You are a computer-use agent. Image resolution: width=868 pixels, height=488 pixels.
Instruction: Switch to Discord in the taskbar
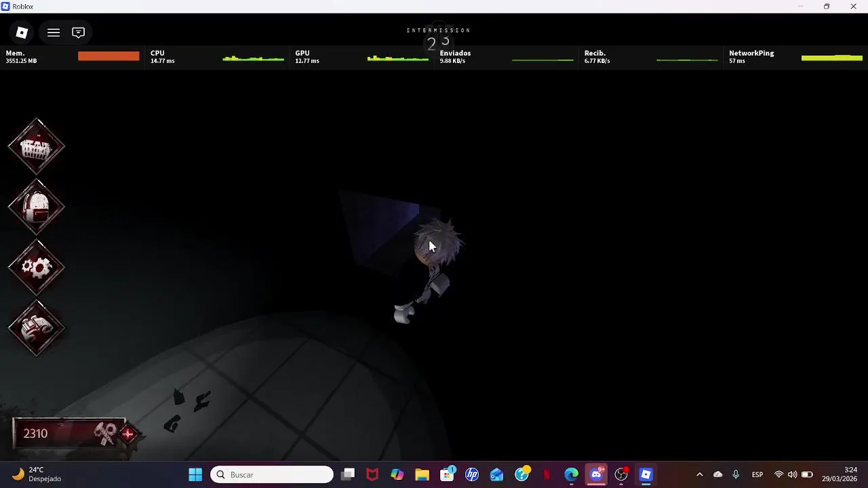click(x=596, y=474)
